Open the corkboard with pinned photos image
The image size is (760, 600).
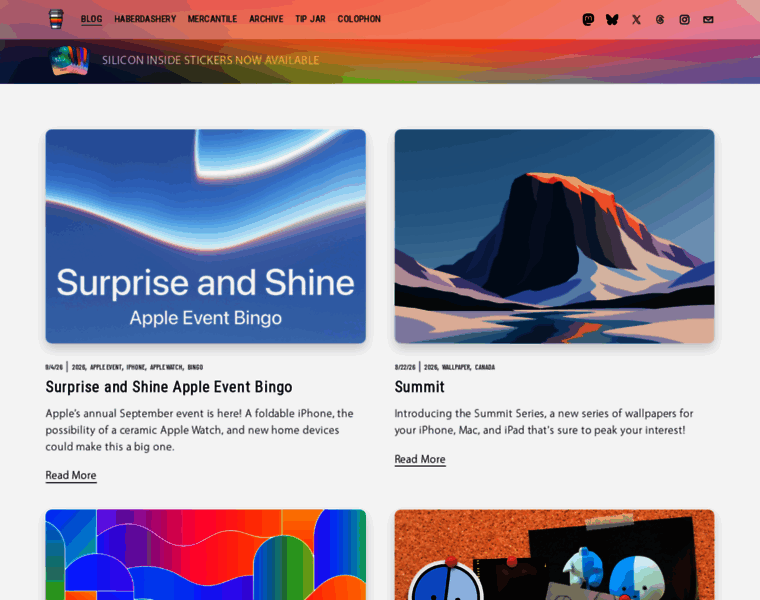(554, 554)
